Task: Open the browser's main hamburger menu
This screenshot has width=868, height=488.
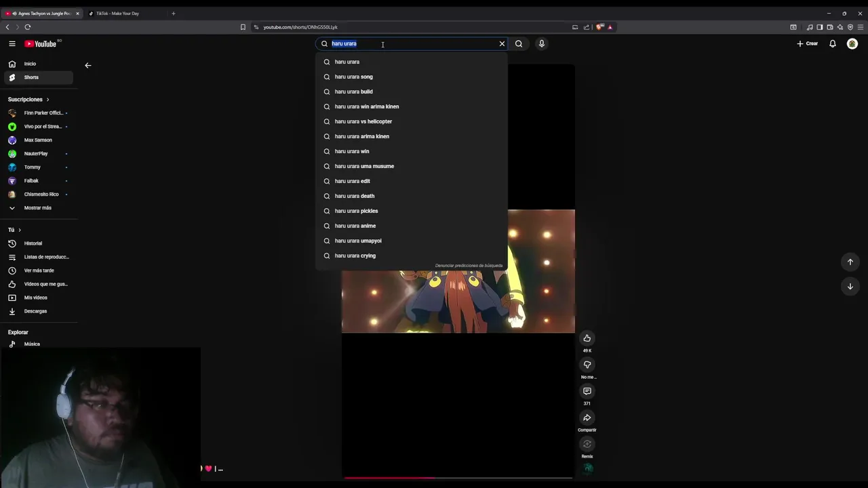Action: tap(861, 27)
